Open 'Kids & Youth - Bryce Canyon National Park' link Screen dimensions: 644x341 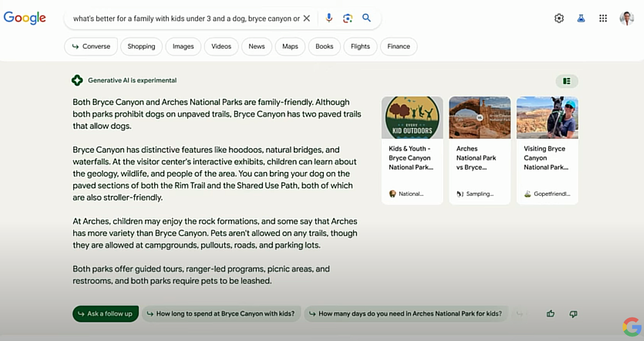[x=411, y=158]
